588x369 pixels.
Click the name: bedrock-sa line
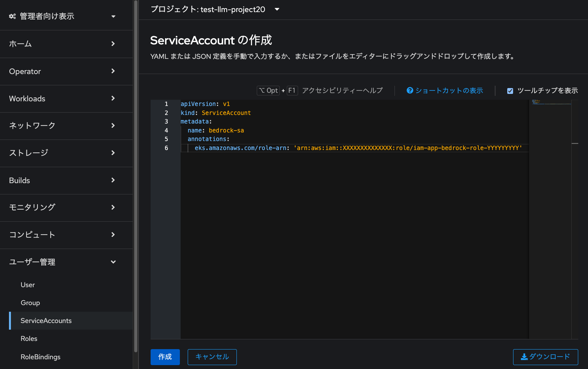click(216, 131)
